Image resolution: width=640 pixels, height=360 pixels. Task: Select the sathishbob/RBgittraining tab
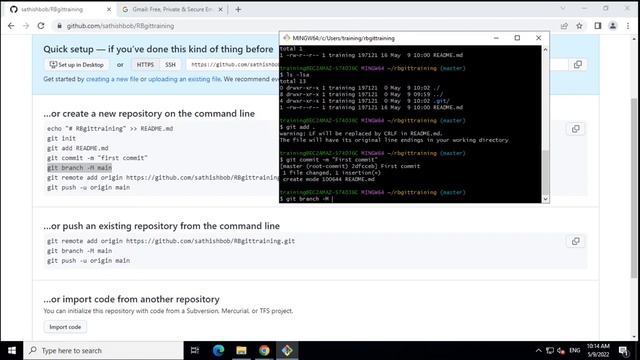click(60, 9)
